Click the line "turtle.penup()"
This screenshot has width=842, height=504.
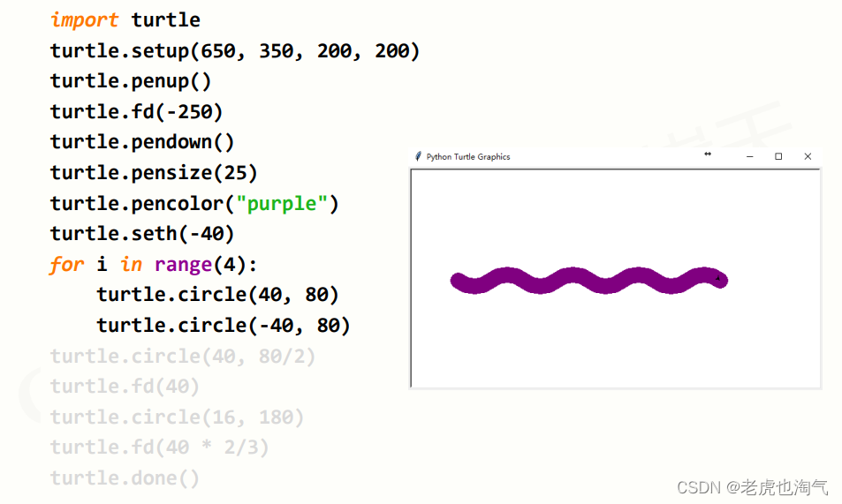coord(131,81)
